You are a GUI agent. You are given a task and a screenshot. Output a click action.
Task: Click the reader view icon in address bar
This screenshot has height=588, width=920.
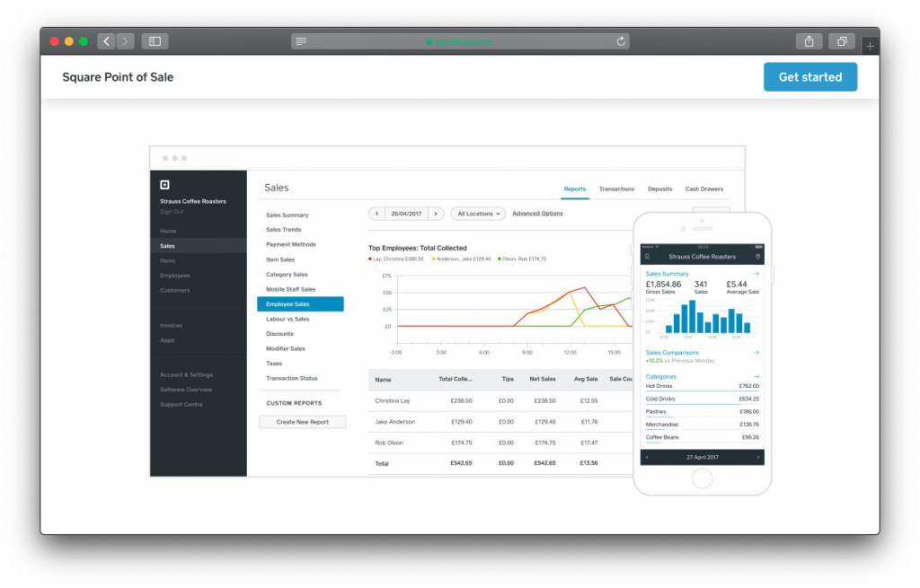301,41
